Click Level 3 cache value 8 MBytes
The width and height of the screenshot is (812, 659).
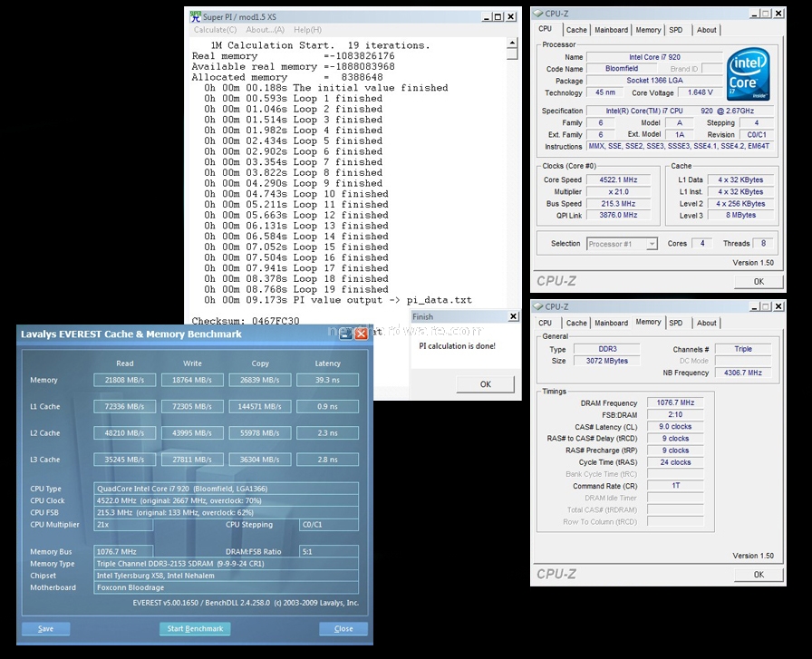click(x=740, y=215)
